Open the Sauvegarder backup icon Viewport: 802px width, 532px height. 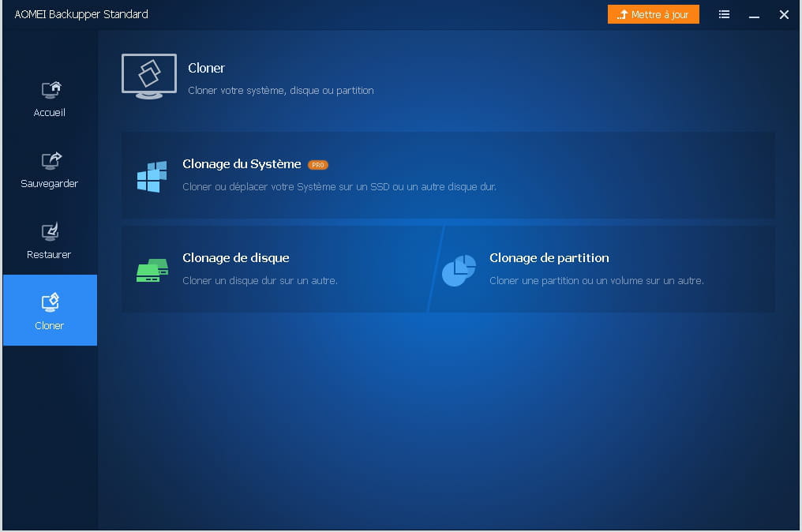coord(51,161)
